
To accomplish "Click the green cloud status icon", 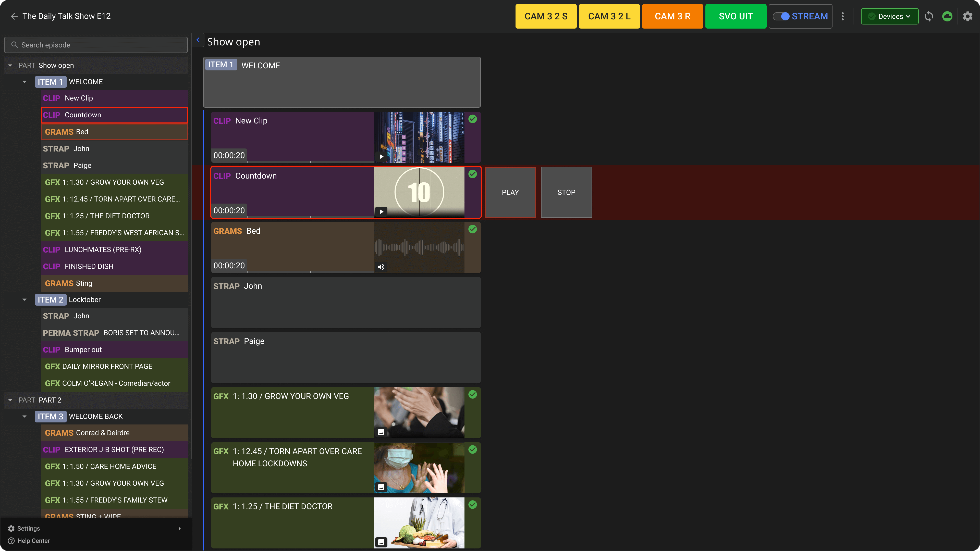I will point(947,16).
